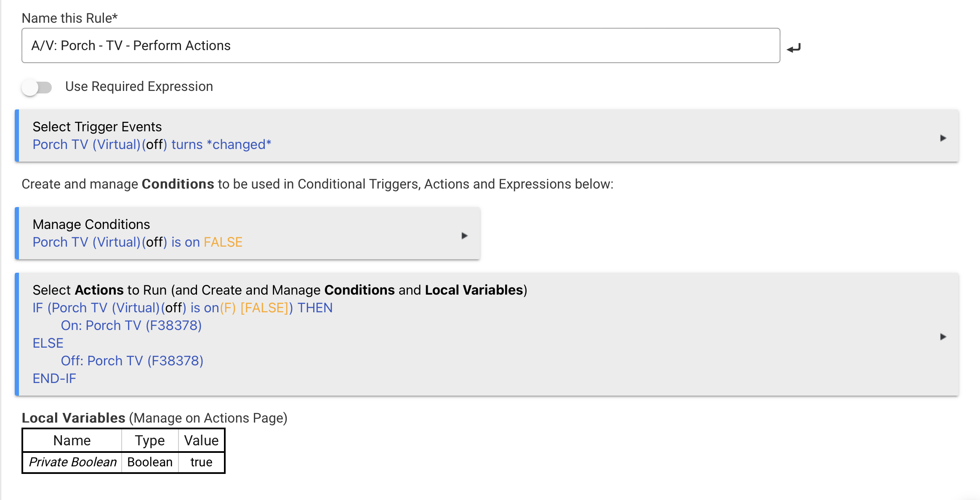
Task: Click the Boolean type cell in variables table
Action: [150, 462]
